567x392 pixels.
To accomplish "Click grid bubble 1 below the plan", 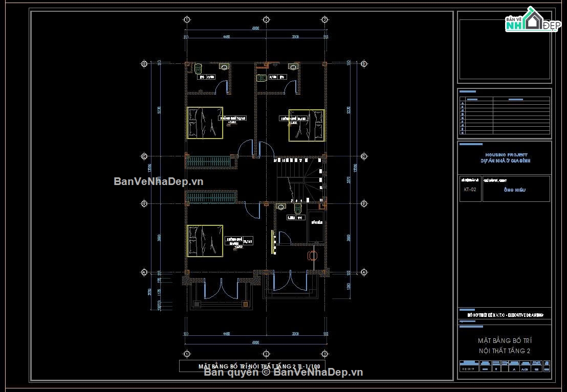I will click(187, 354).
